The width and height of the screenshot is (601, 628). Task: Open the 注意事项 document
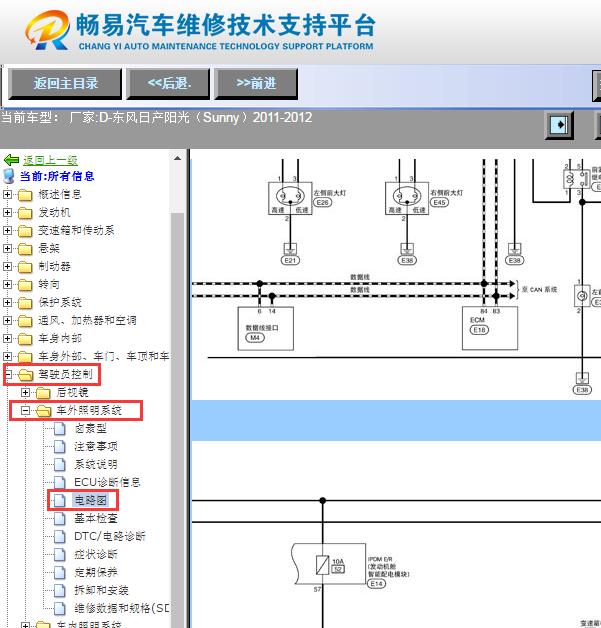pyautogui.click(x=96, y=447)
